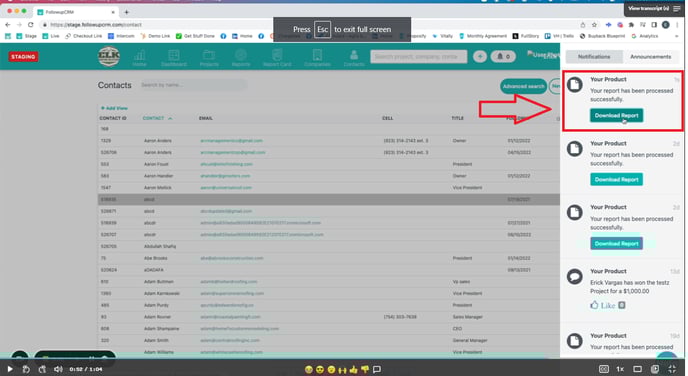The image size is (688, 376).
Task: Open the Chrome profile avatar
Action: click(x=666, y=25)
